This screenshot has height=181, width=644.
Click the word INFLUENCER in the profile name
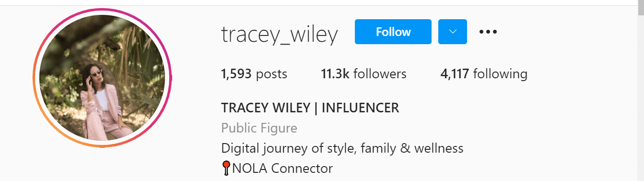tap(361, 108)
